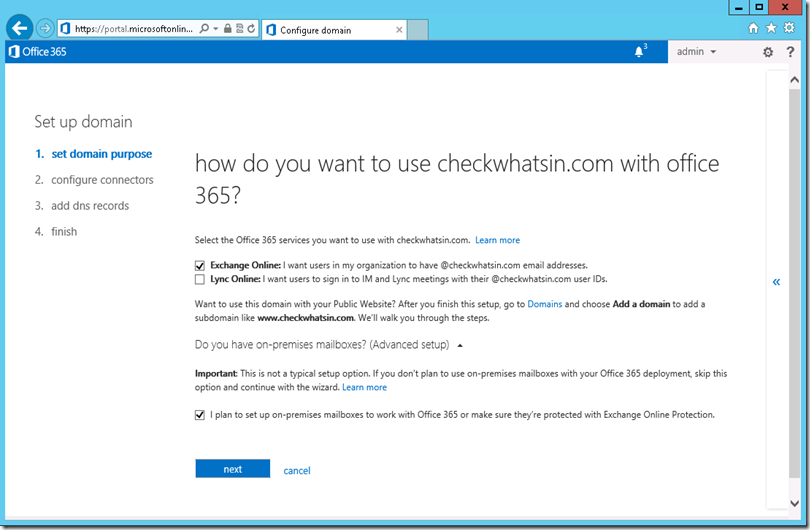Click the scrollbar down arrow
This screenshot has width=810, height=530.
(x=795, y=503)
